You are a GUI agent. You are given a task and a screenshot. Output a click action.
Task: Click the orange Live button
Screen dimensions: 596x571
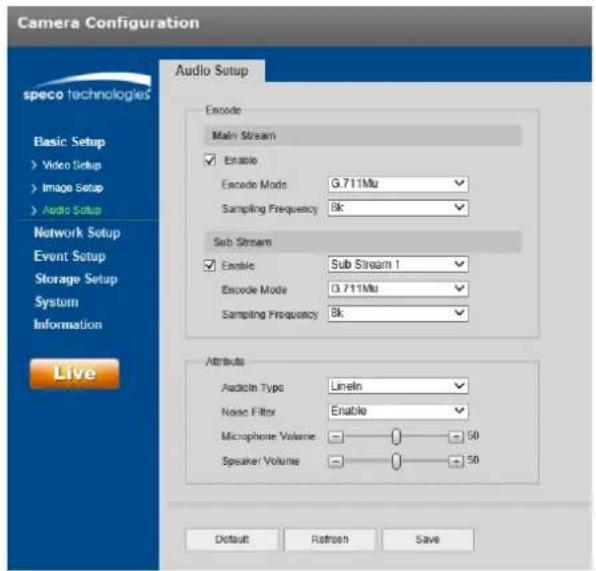pyautogui.click(x=74, y=373)
